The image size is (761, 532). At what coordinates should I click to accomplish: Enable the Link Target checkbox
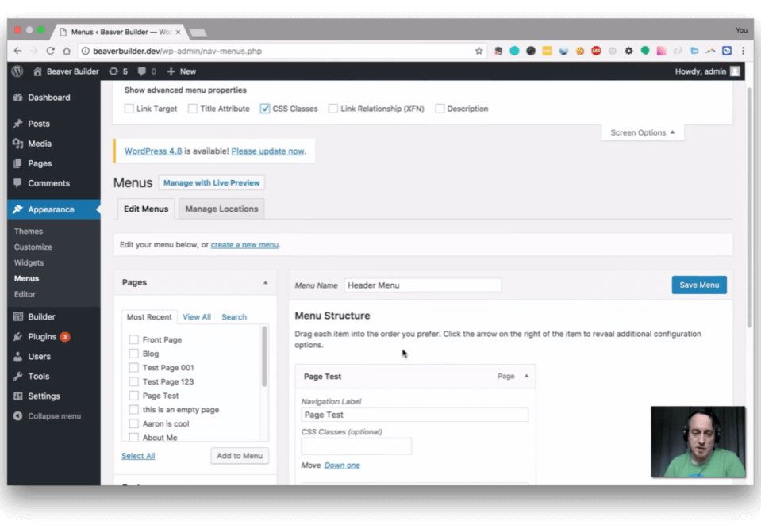coord(129,109)
